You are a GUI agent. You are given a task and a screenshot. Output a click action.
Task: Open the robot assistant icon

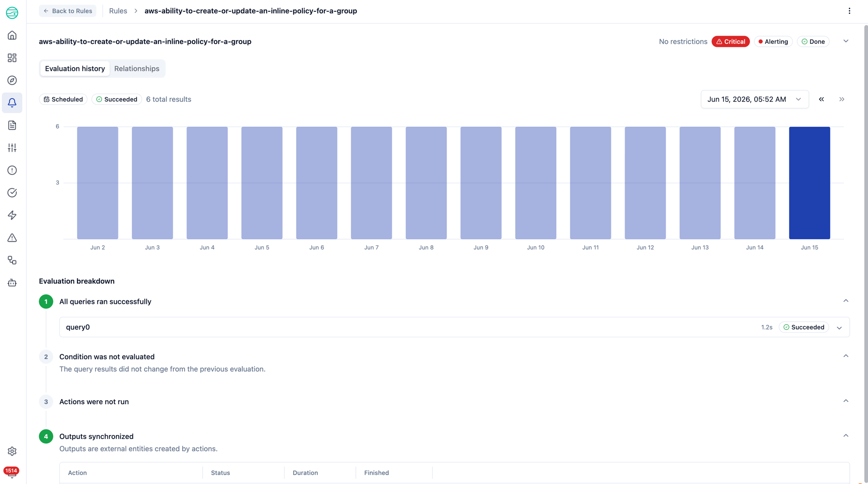point(12,283)
